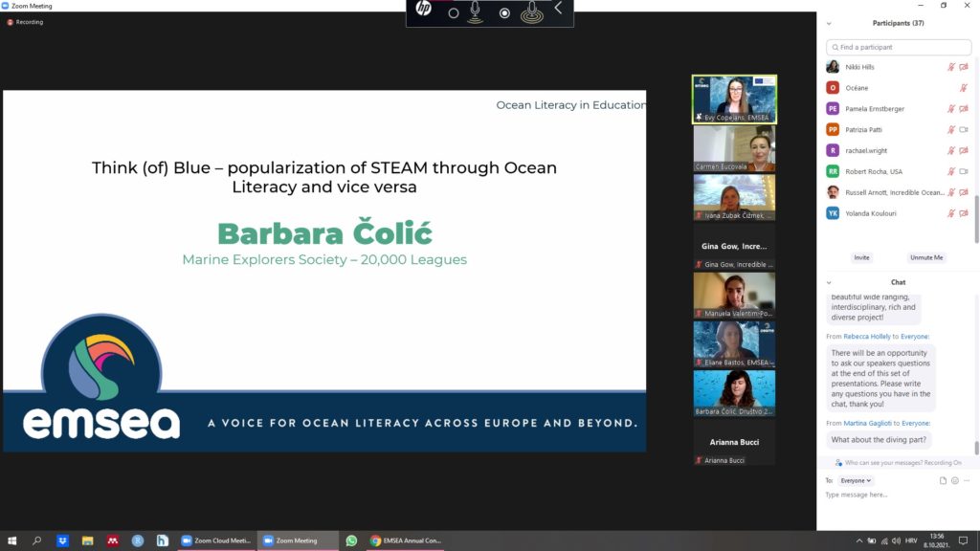Click the blue R app icon in taskbar

[138, 540]
